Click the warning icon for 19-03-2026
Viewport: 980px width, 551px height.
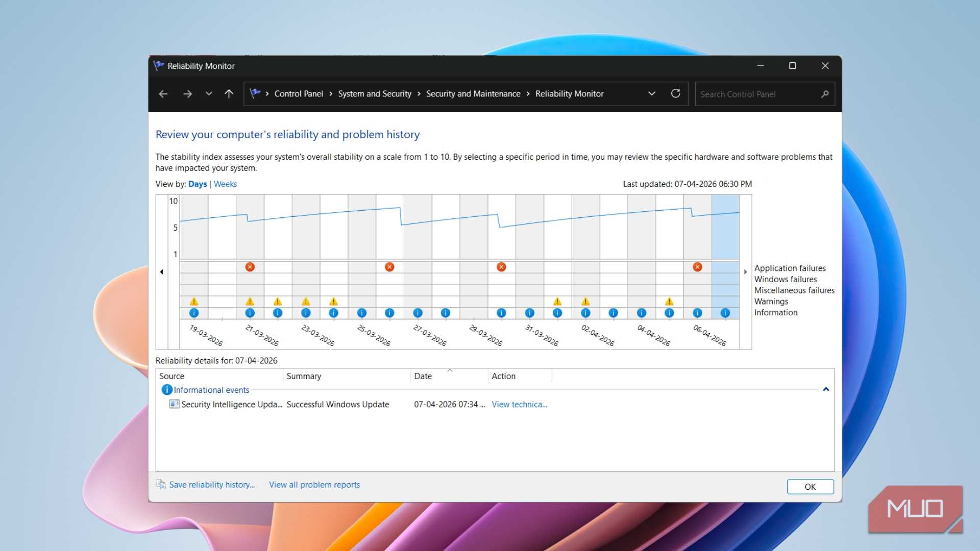[194, 302]
